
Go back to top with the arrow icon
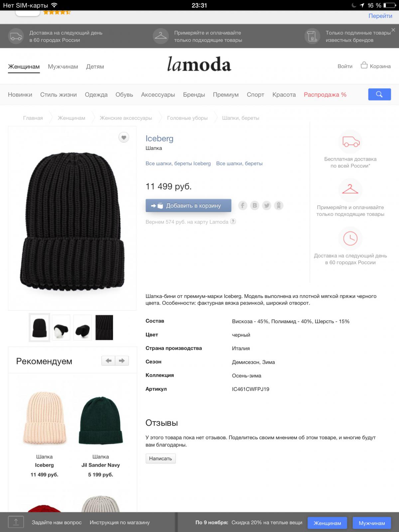(x=16, y=522)
